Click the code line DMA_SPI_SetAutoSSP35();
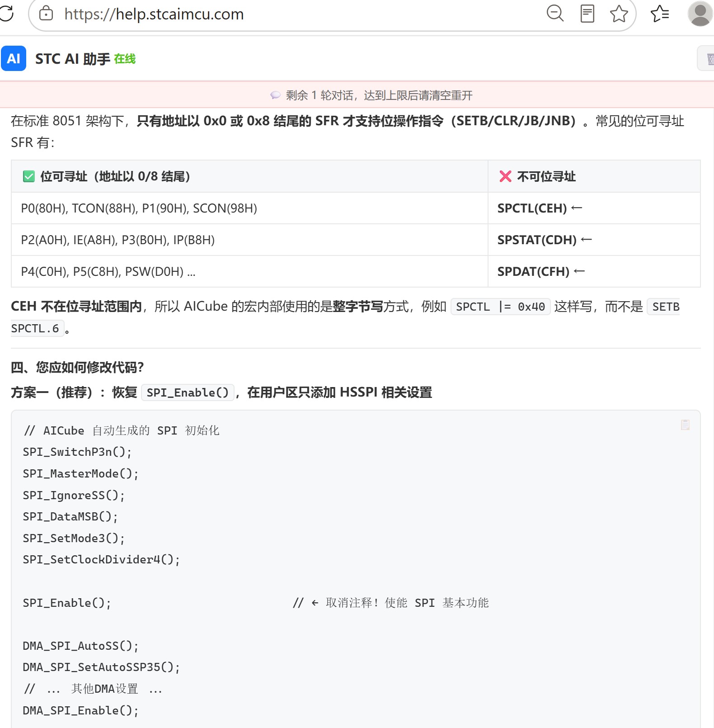The width and height of the screenshot is (714, 728). (x=101, y=667)
